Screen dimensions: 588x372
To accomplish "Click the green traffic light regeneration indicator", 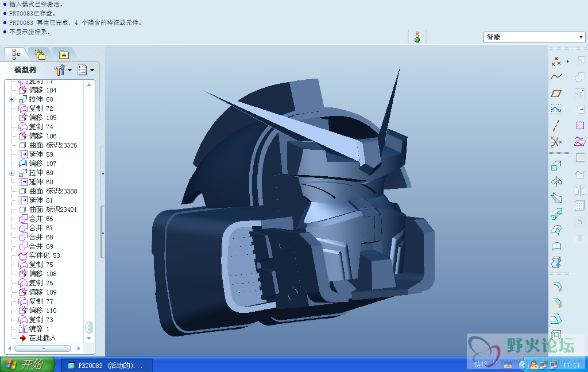I will 417,37.
